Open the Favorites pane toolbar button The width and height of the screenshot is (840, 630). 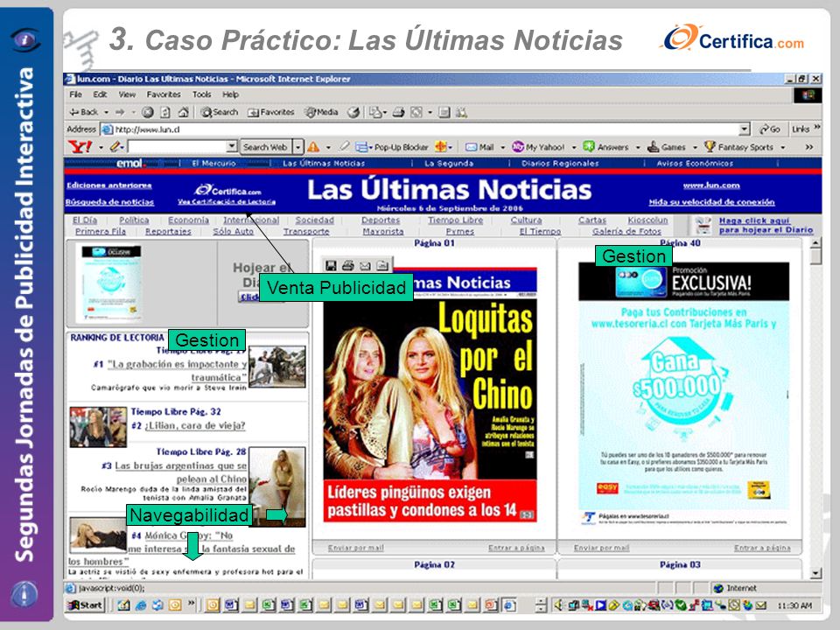(x=271, y=112)
